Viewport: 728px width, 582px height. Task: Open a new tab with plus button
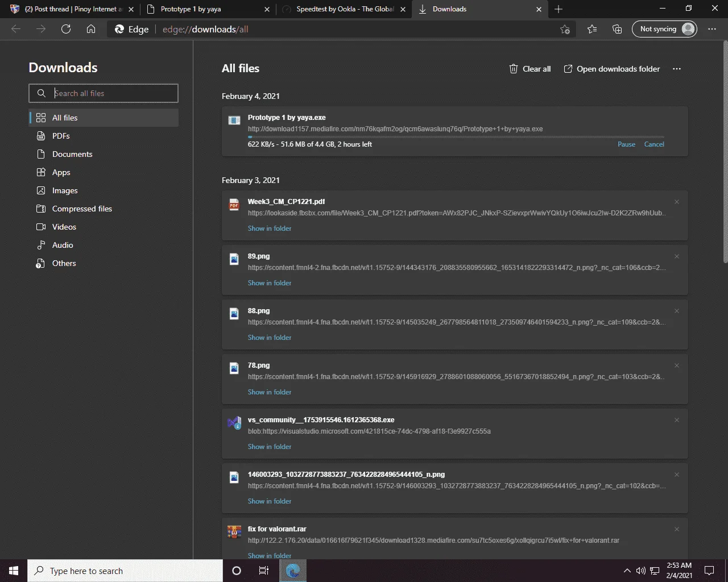coord(559,9)
